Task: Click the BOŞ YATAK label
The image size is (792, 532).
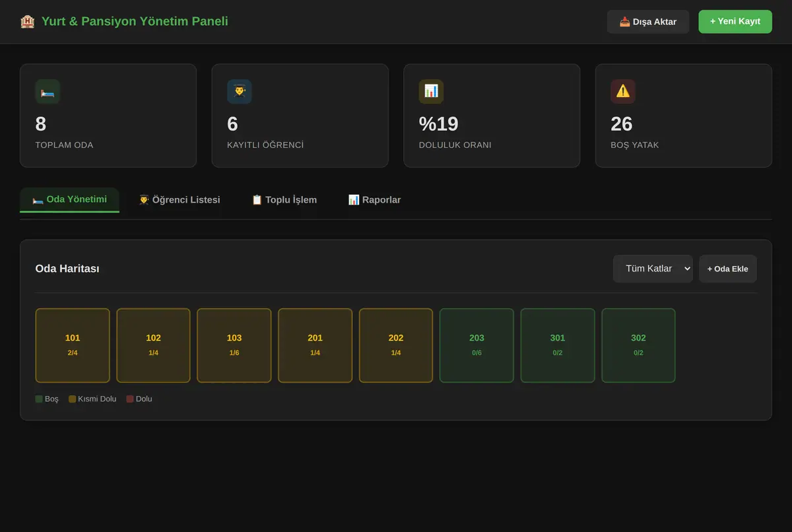Action: pos(635,145)
